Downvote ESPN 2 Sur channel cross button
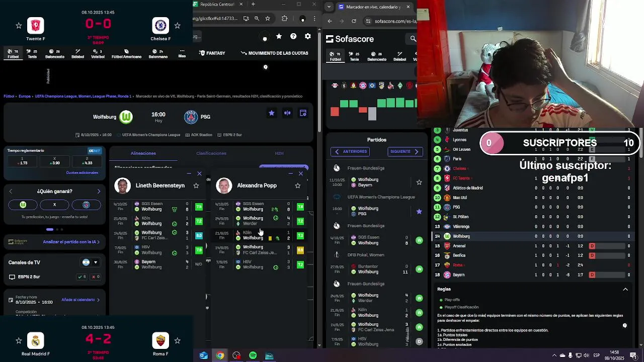 95,277
